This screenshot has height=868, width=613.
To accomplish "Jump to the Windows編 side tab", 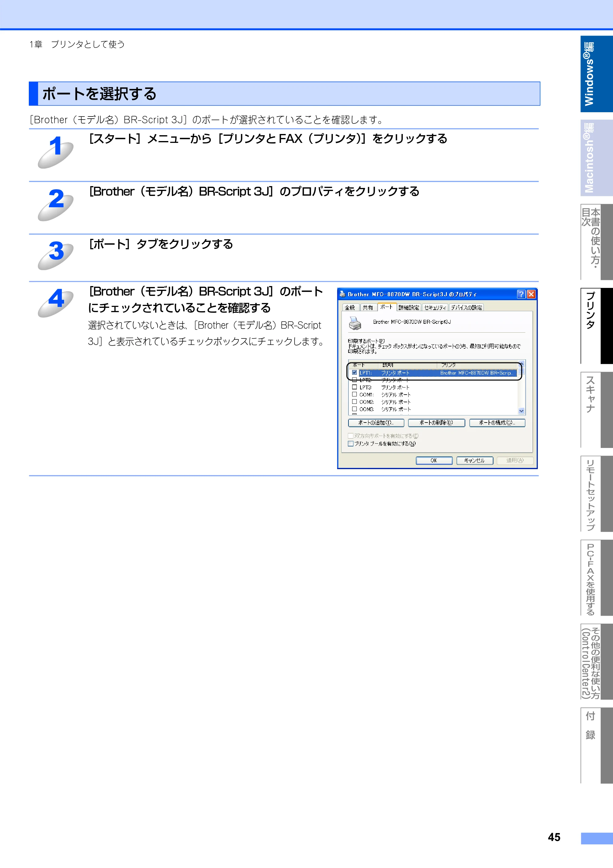I will coord(596,74).
